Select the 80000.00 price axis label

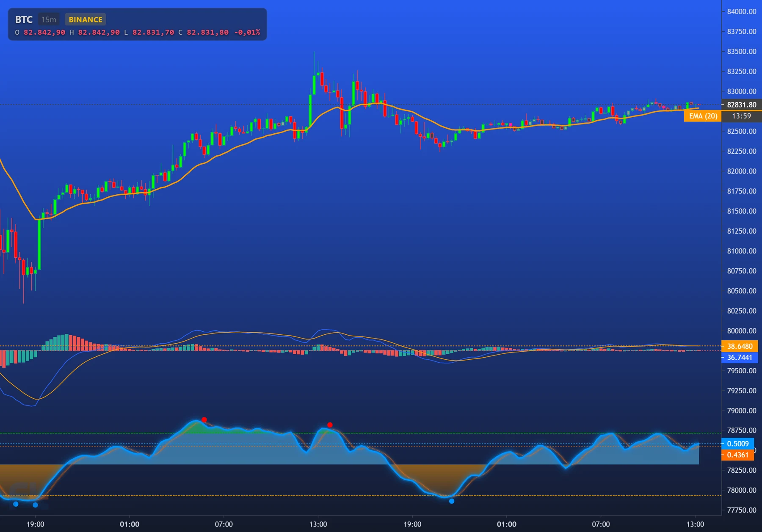[742, 331]
